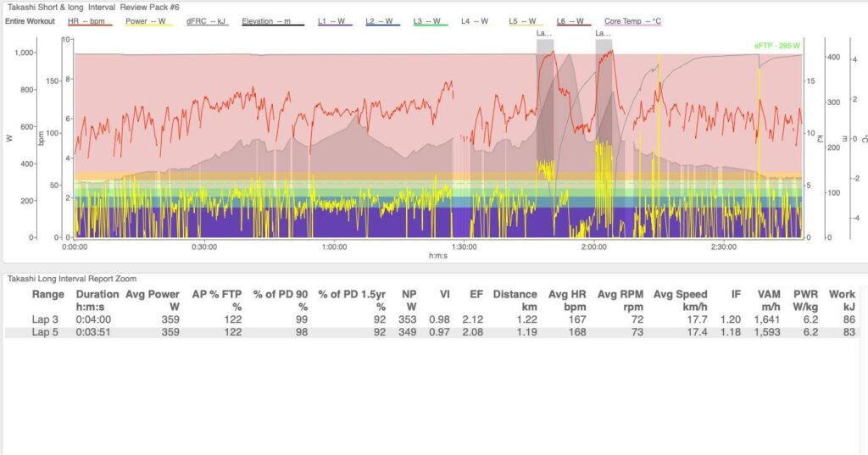This screenshot has width=868, height=455.
Task: Select the Lap 3 row in report
Action: (47, 320)
